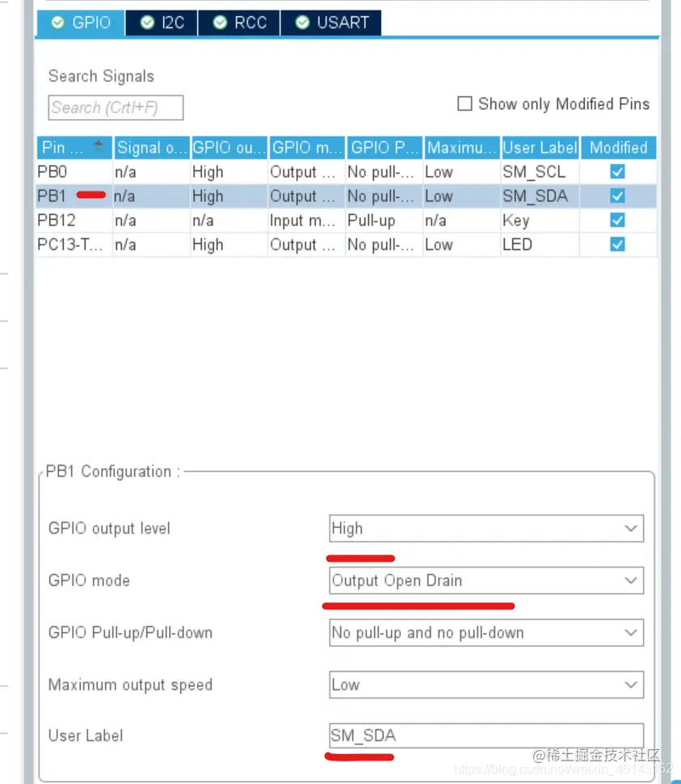The height and width of the screenshot is (784, 681).
Task: Sort by GPIO mode column header
Action: [x=307, y=147]
